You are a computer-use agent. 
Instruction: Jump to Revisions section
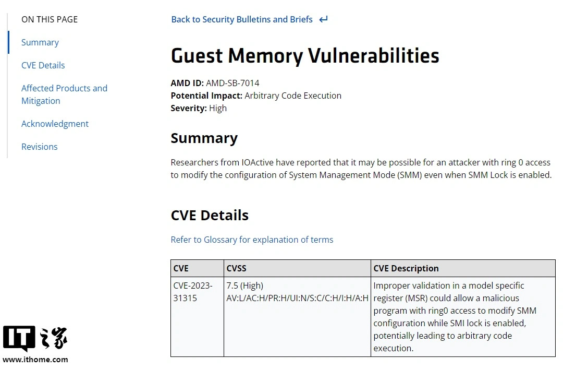click(40, 147)
